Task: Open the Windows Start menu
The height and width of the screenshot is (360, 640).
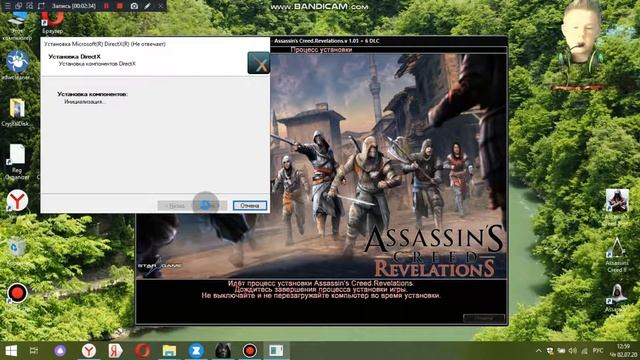Action: click(11, 351)
